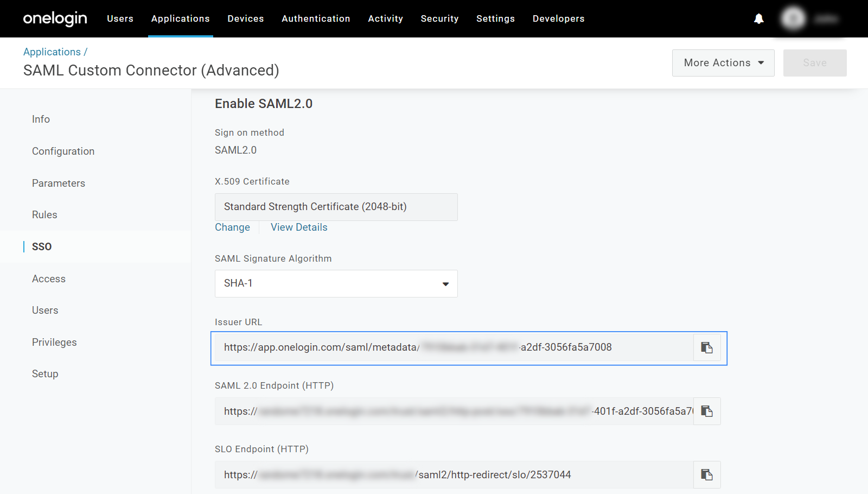Open the Privileges sidebar tab
Image resolution: width=868 pixels, height=494 pixels.
coord(54,343)
